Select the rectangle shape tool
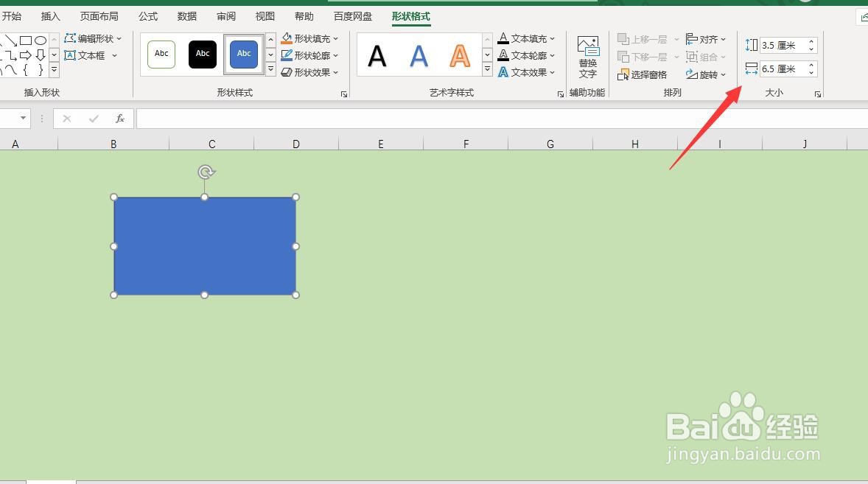This screenshot has width=868, height=484. pyautogui.click(x=26, y=41)
